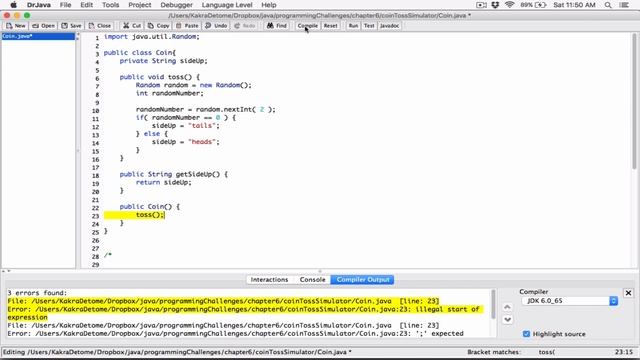
Task: Click the "private String sideUp;" line
Action: [x=163, y=61]
